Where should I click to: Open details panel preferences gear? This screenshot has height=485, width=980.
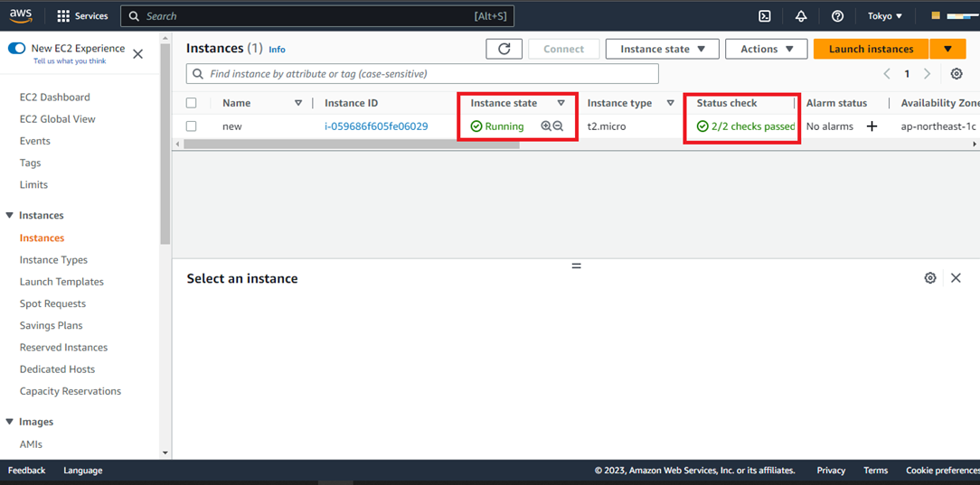coord(930,278)
